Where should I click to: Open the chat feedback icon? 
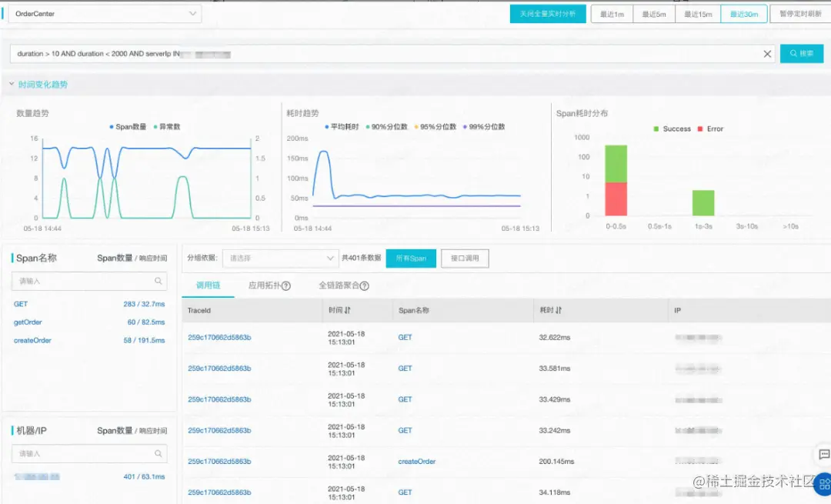click(x=823, y=455)
